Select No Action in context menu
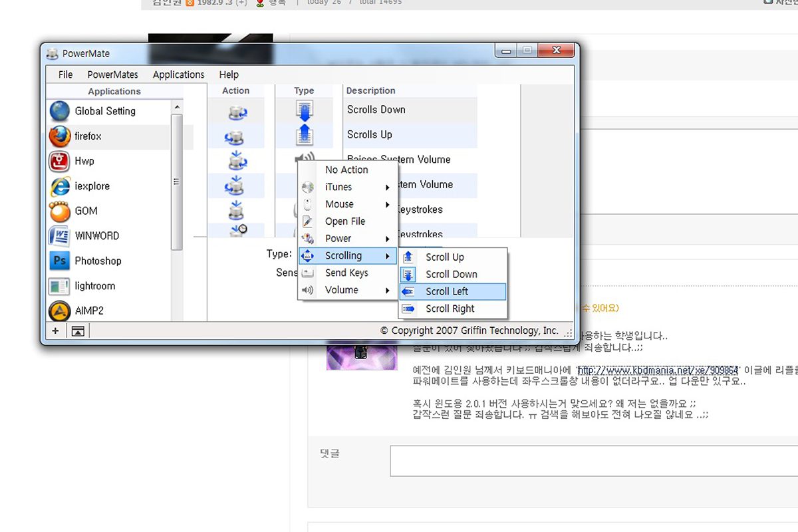This screenshot has height=532, width=798. tap(347, 170)
